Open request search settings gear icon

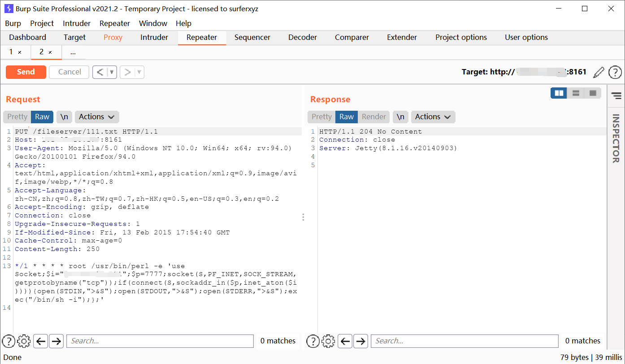tap(24, 341)
